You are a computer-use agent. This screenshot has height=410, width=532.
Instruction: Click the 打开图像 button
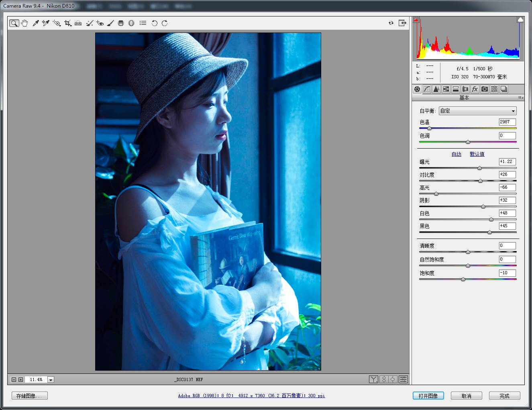click(x=428, y=396)
